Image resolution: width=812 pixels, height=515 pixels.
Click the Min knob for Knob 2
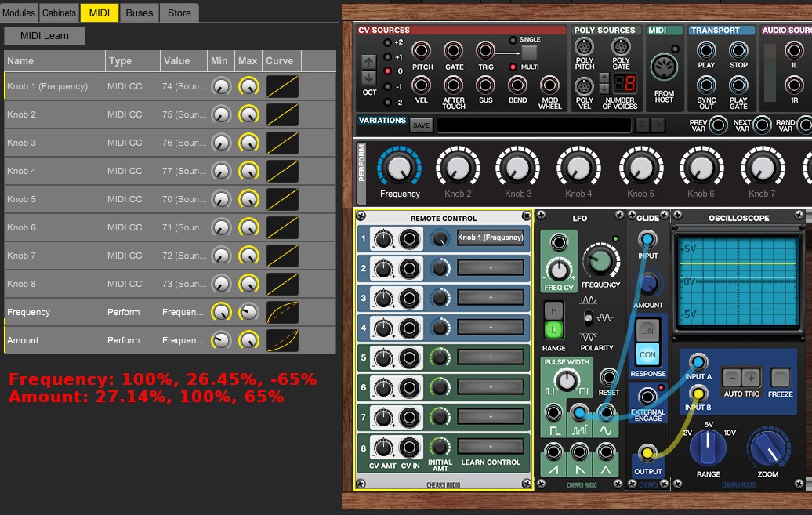click(x=222, y=114)
